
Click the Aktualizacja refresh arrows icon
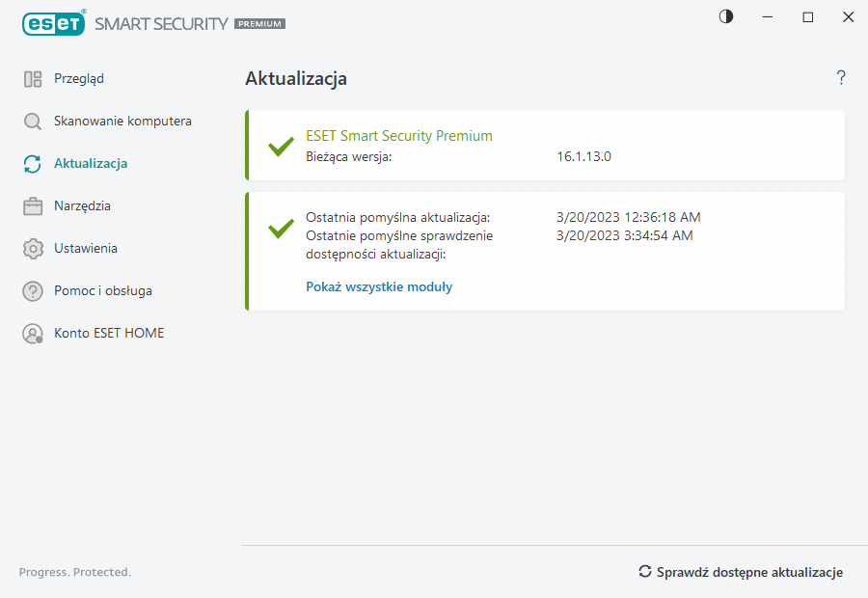33,164
